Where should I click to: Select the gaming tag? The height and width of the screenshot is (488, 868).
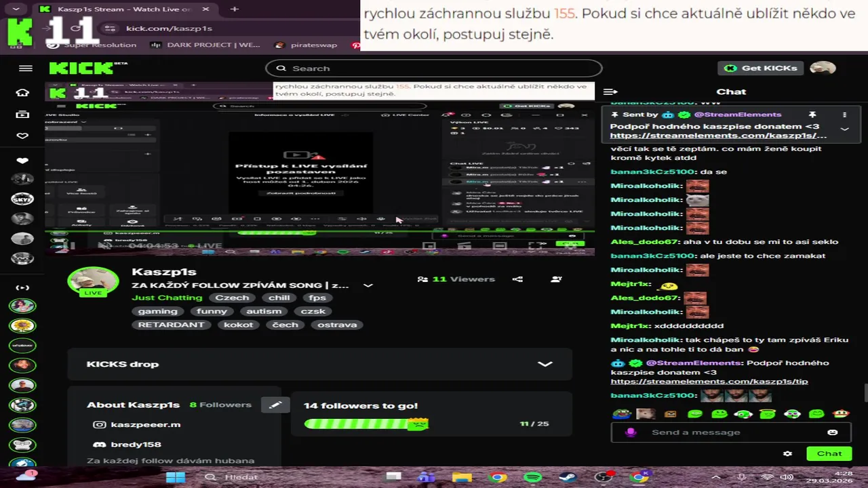click(x=158, y=311)
